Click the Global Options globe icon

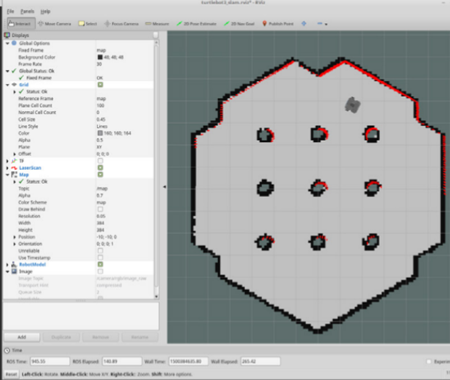14,43
